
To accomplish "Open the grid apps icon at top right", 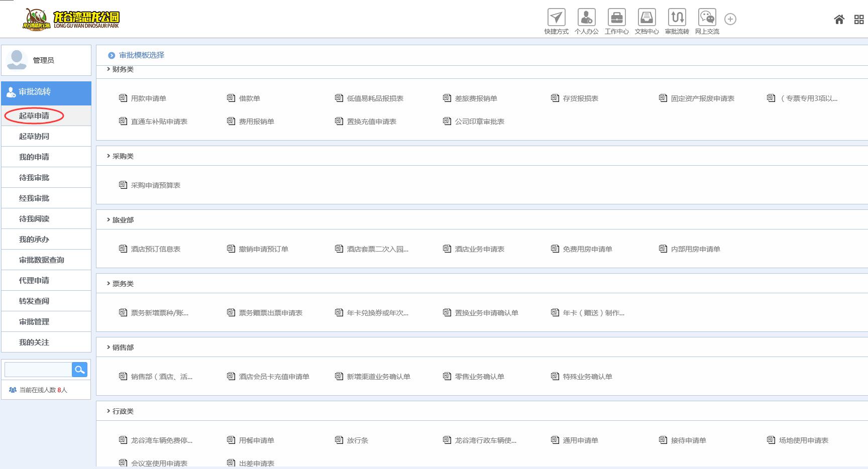I will (x=858, y=20).
